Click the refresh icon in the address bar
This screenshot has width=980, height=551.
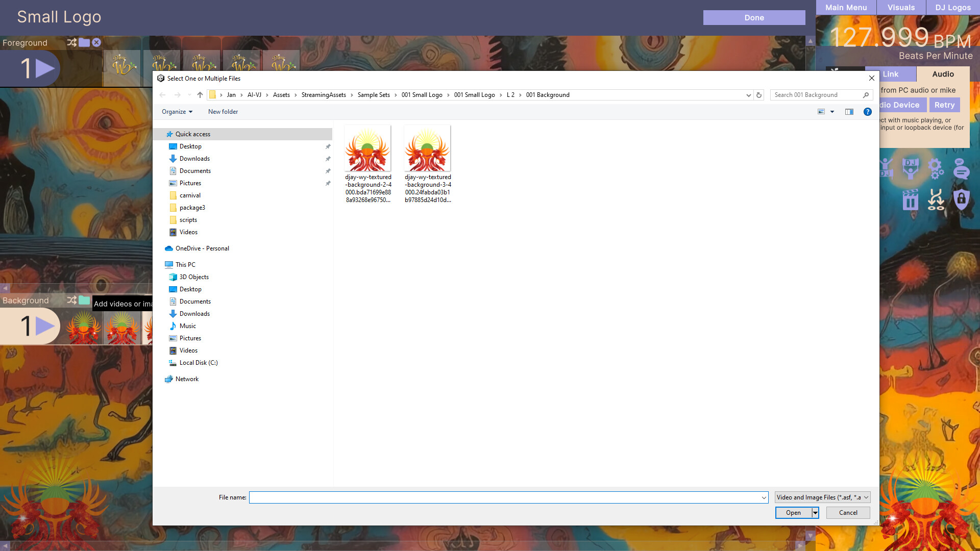758,95
